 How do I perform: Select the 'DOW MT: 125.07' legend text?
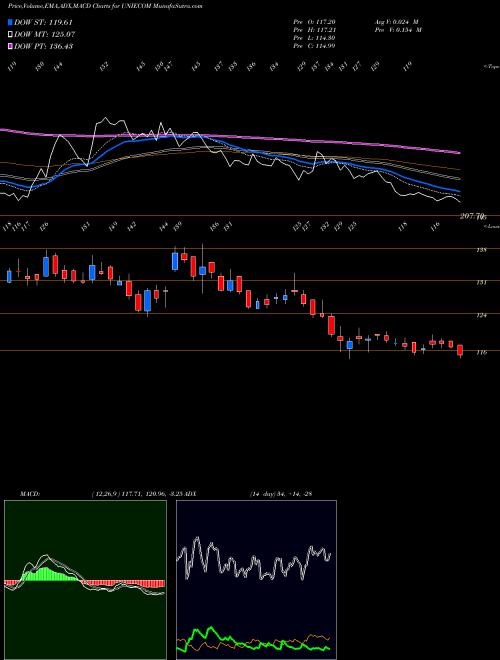[x=44, y=34]
